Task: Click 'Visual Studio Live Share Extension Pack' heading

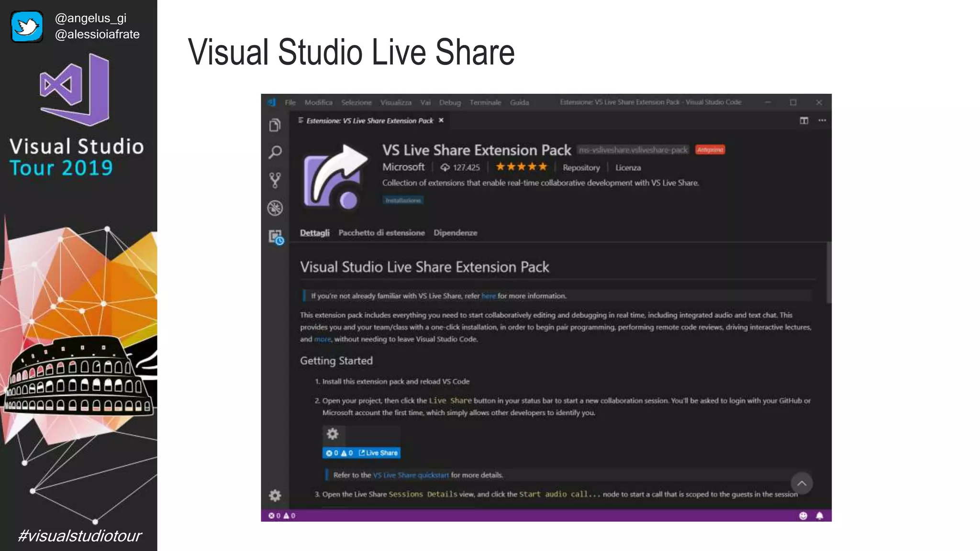Action: coord(424,267)
